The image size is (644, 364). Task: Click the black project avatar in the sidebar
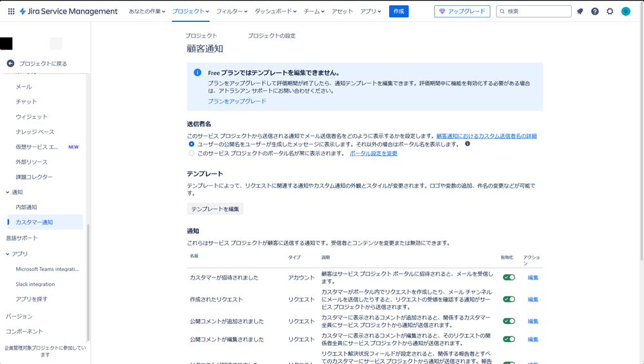tap(6, 43)
